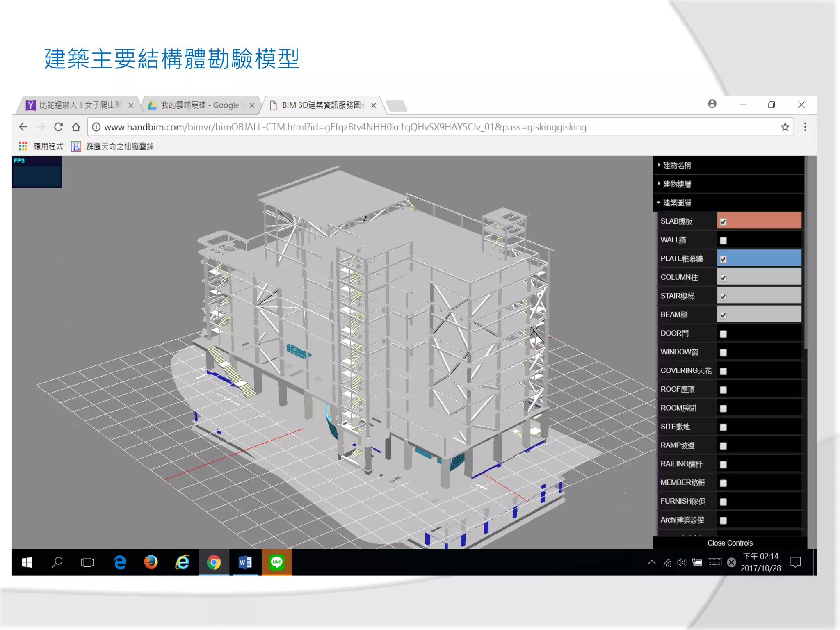Click the site info icon in address bar
The width and height of the screenshot is (840, 630).
pyautogui.click(x=96, y=127)
